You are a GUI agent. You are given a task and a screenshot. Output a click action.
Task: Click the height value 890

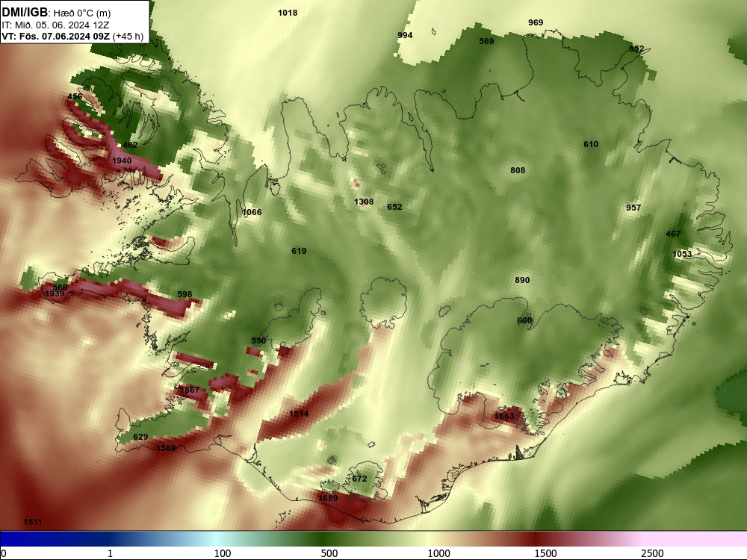pos(522,281)
